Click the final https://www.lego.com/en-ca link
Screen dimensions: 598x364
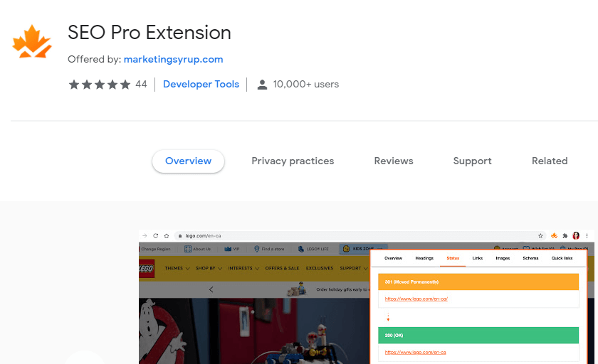click(x=415, y=352)
